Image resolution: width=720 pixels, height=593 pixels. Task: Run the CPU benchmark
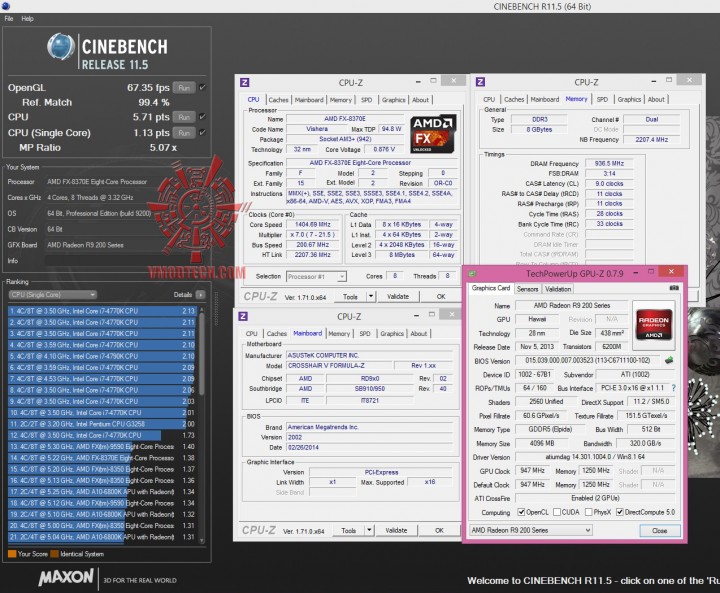184,117
